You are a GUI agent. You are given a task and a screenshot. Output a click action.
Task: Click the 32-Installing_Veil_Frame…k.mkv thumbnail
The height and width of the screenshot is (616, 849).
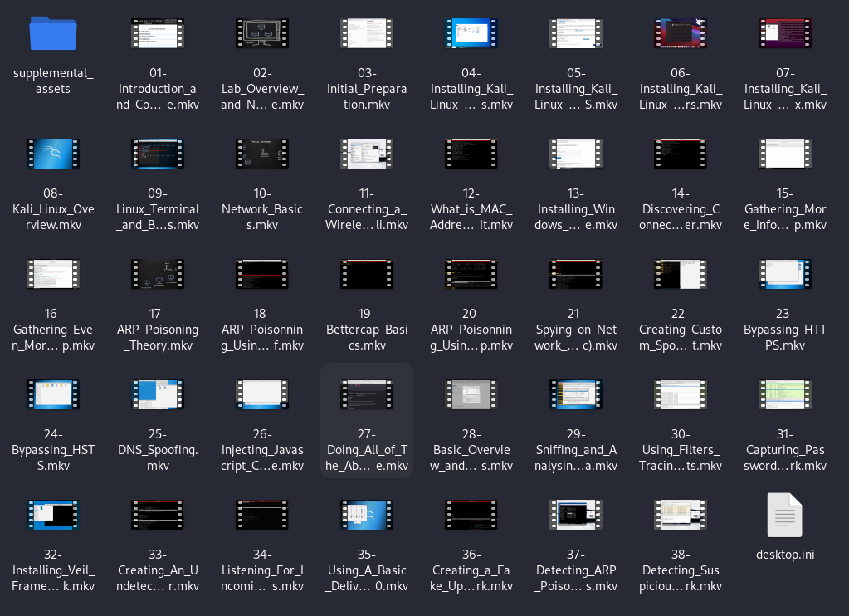(53, 516)
